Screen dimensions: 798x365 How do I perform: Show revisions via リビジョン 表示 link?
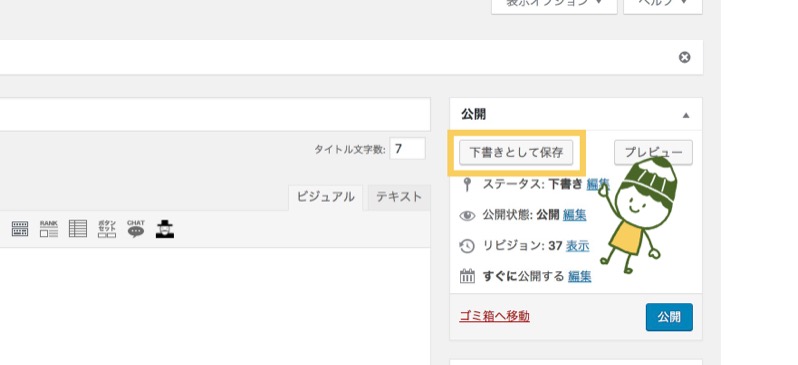[x=578, y=246]
